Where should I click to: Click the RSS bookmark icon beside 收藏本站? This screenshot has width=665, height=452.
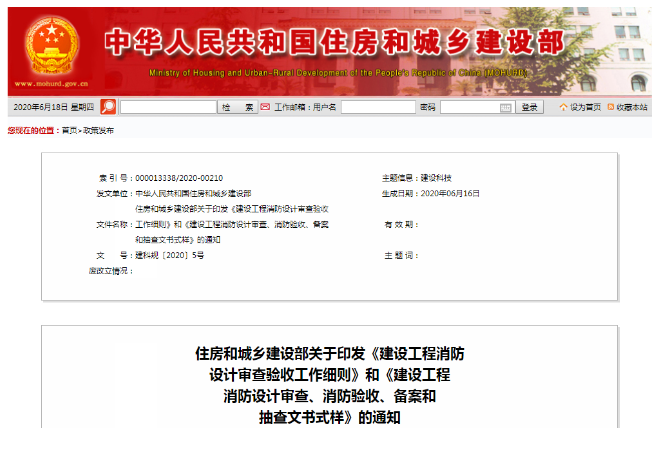[x=611, y=107]
